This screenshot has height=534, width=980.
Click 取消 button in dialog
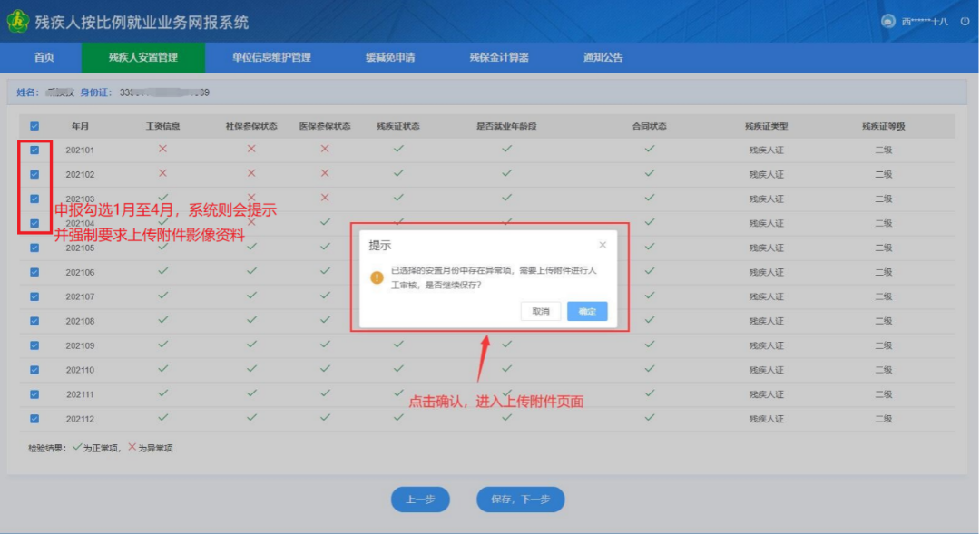pos(541,311)
